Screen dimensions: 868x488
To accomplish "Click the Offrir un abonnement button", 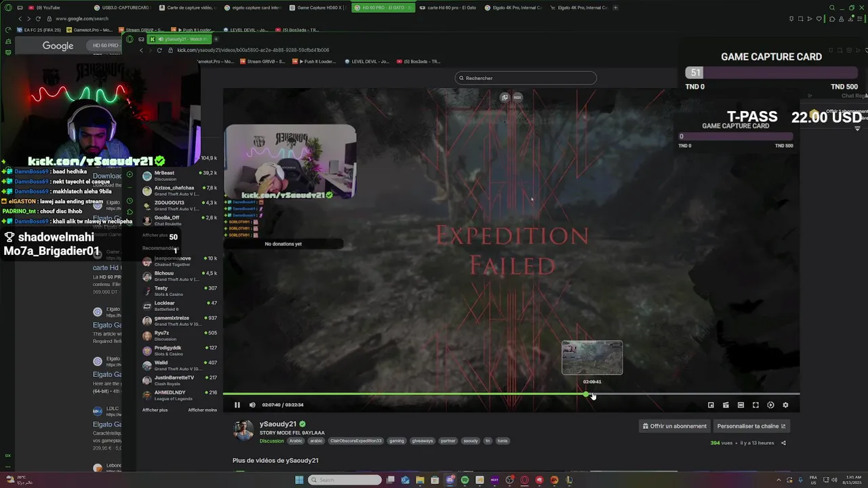I will [x=675, y=426].
